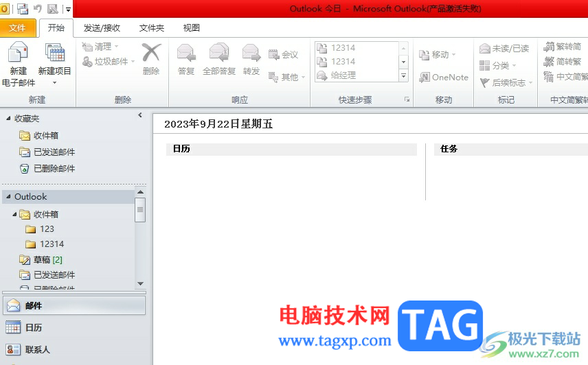Toggle Unread/Read (未读/已读) status
588x365 pixels.
click(x=504, y=48)
